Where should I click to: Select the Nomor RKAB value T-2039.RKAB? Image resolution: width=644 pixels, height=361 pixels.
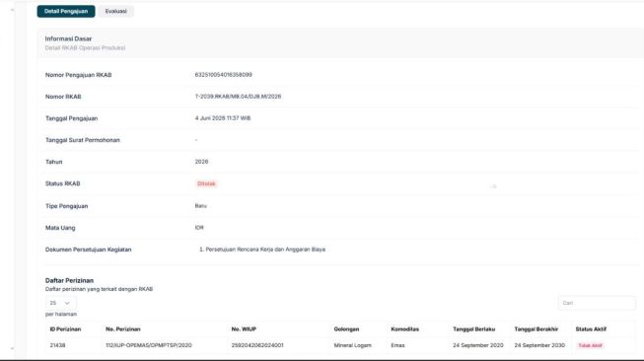click(x=238, y=97)
